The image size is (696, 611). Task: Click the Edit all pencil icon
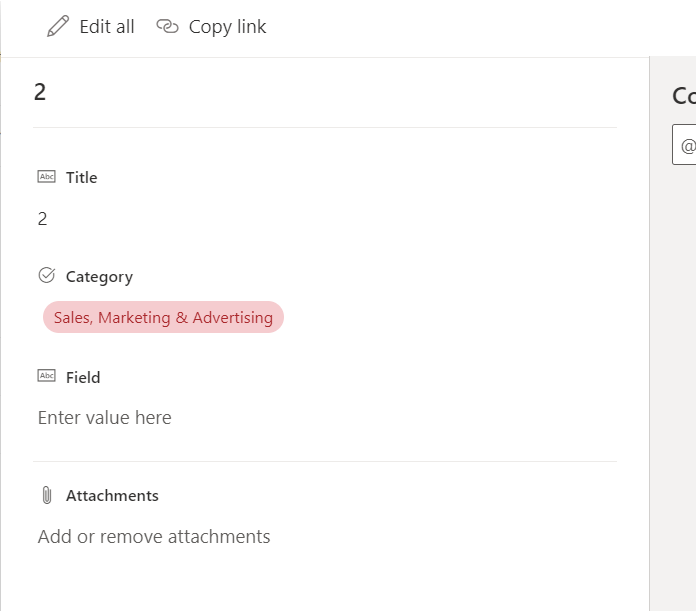click(x=58, y=27)
